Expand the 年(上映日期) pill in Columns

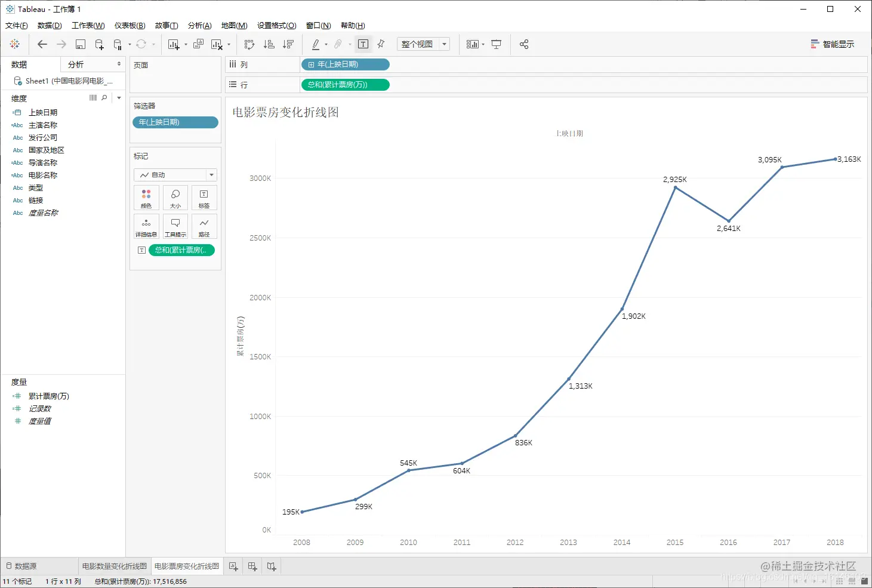311,64
